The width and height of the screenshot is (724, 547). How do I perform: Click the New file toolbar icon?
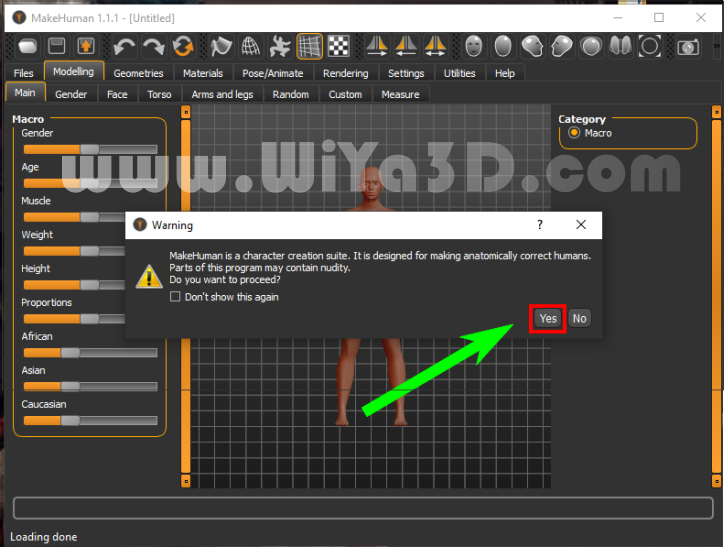click(28, 47)
